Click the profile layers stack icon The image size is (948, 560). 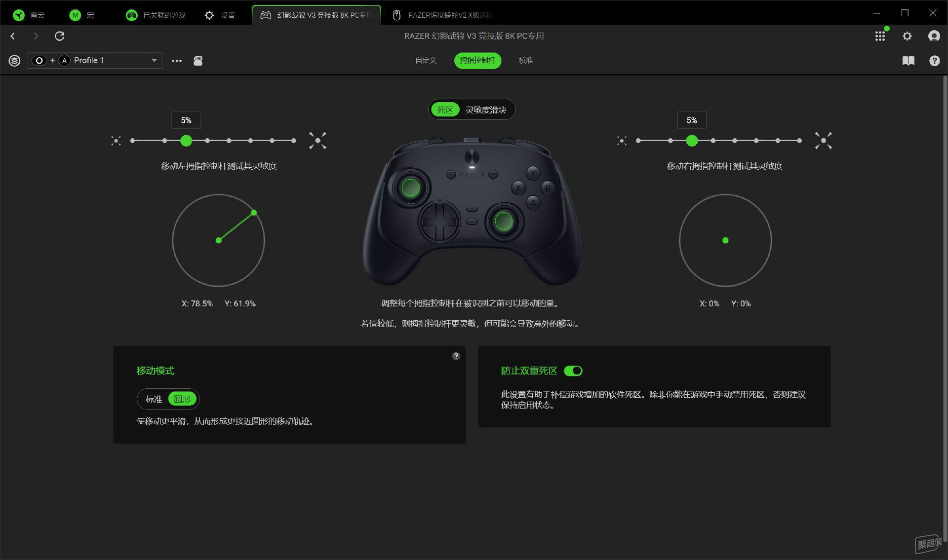tap(15, 61)
